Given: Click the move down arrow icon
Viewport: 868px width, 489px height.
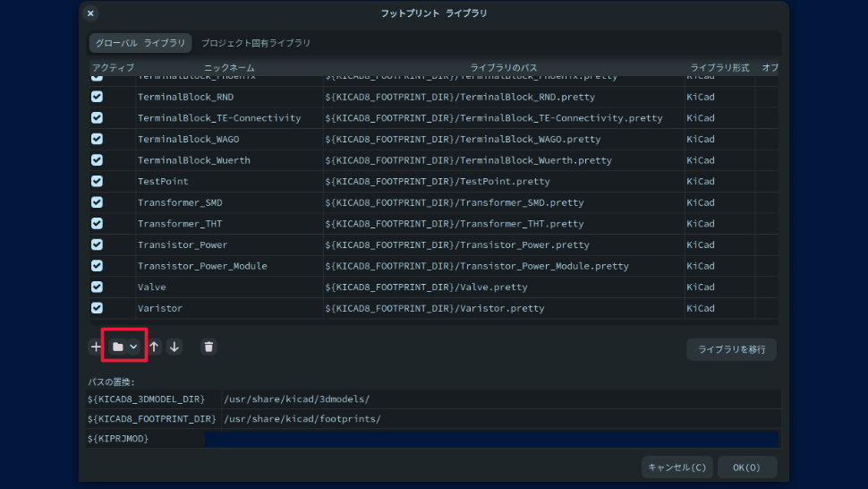Looking at the screenshot, I should coord(174,347).
